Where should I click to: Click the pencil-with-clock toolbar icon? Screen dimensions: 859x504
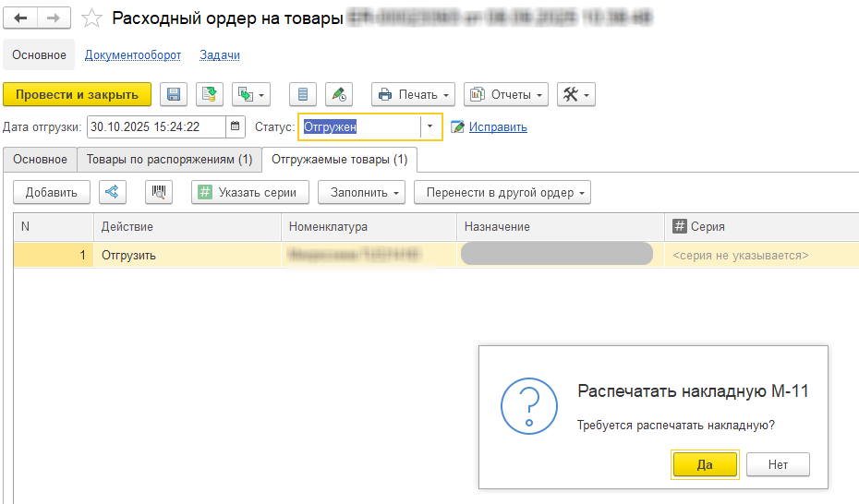point(339,94)
